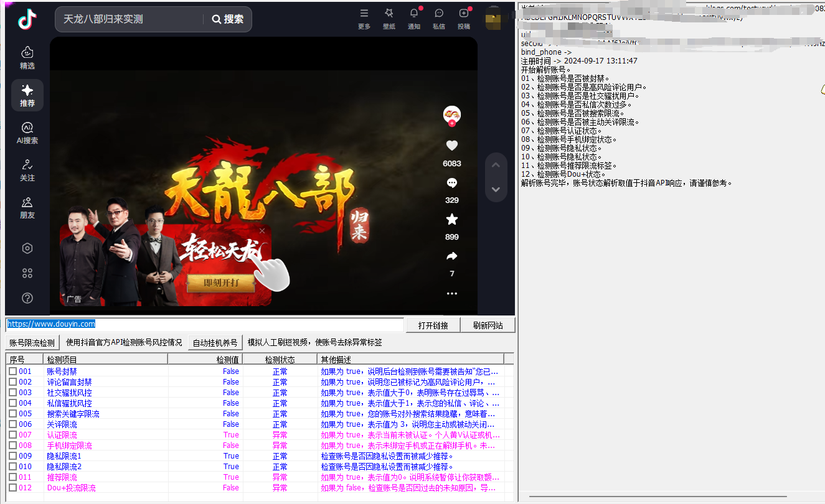
Task: Click the video author's avatar
Action: pyautogui.click(x=451, y=114)
